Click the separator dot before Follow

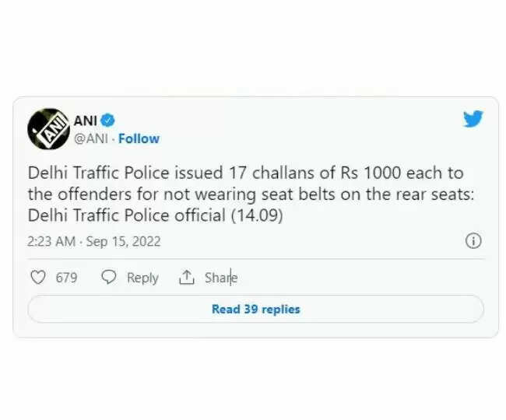tap(113, 138)
